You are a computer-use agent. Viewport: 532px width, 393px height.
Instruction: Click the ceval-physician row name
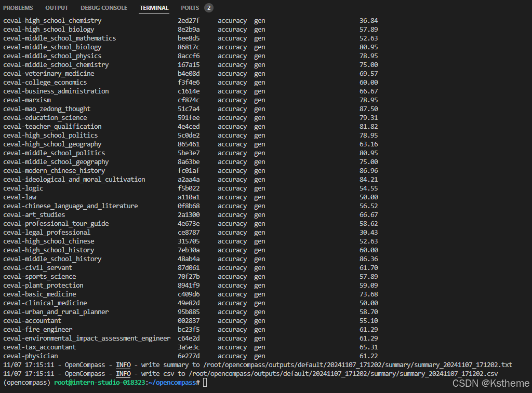(31, 356)
